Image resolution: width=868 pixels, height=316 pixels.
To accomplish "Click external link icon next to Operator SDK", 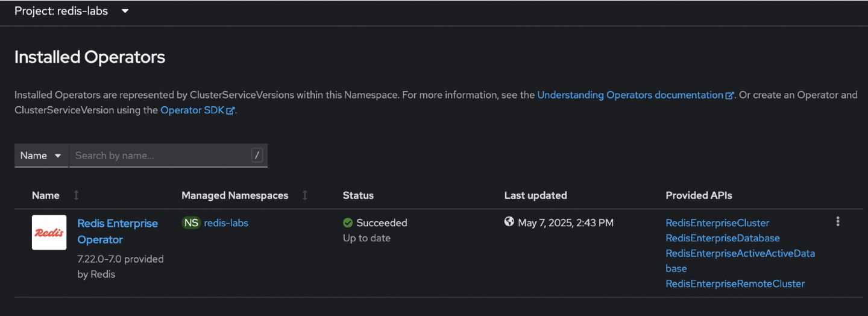I will click(230, 111).
